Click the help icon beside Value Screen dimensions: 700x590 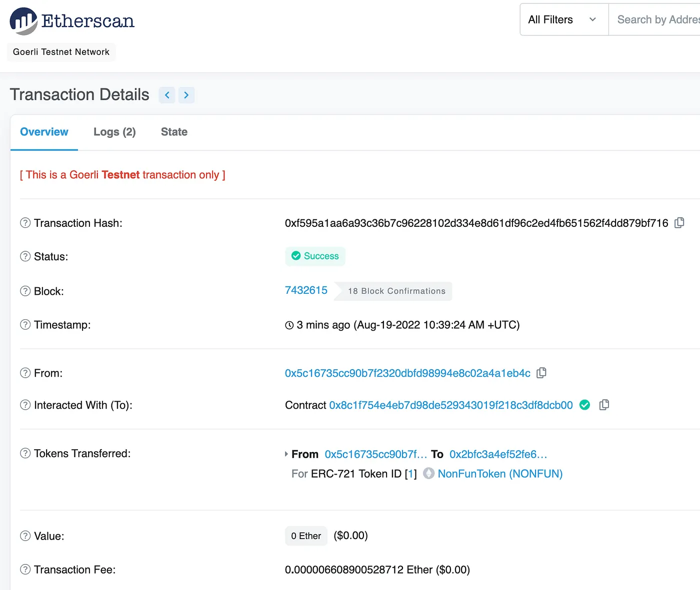25,536
